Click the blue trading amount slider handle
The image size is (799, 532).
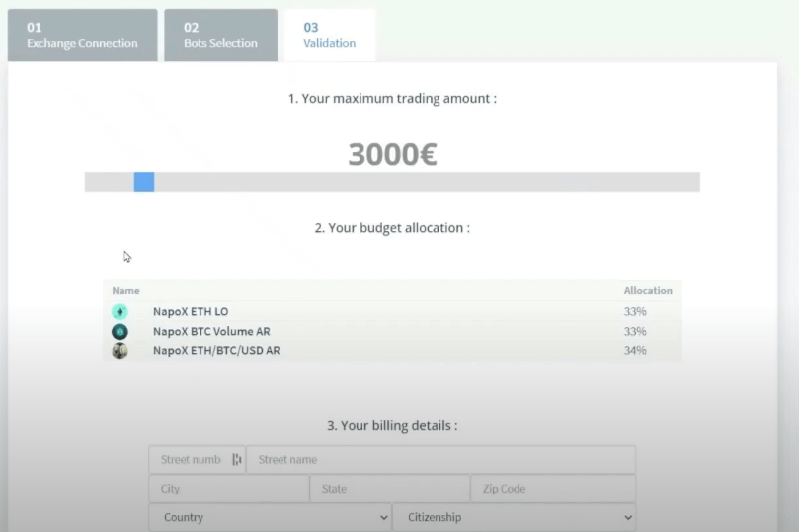144,183
